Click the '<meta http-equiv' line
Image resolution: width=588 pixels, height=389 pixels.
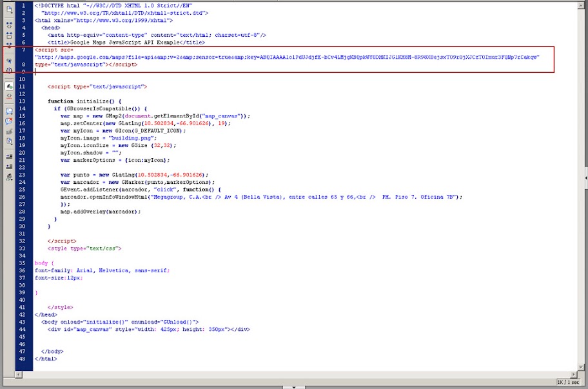point(157,35)
